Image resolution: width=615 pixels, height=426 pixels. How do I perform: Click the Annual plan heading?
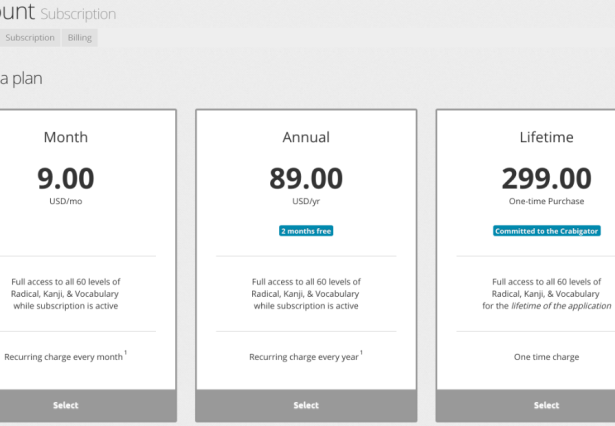click(306, 137)
